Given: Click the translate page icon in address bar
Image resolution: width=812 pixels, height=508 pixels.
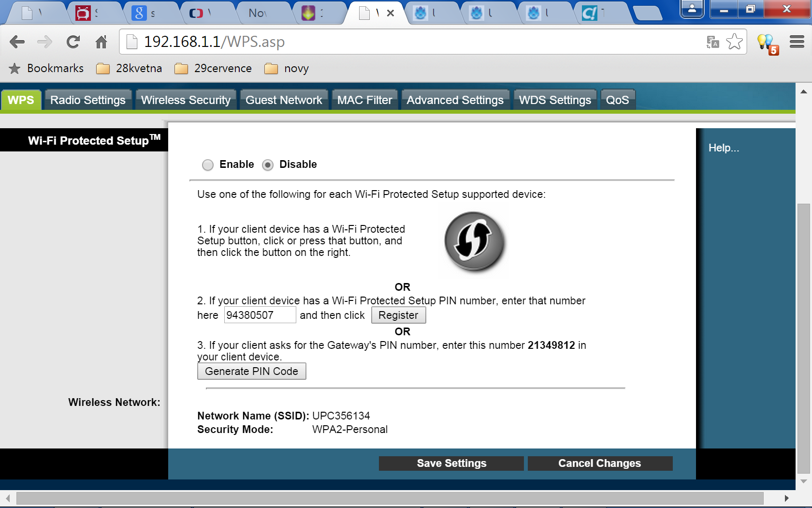Looking at the screenshot, I should tap(712, 42).
